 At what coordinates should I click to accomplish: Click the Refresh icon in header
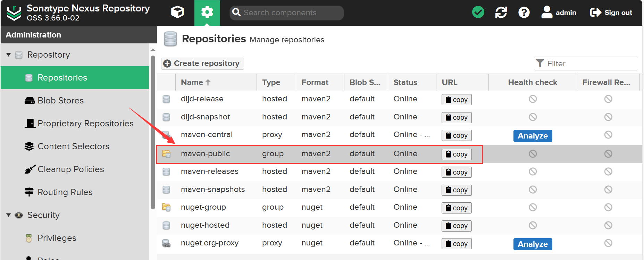501,12
